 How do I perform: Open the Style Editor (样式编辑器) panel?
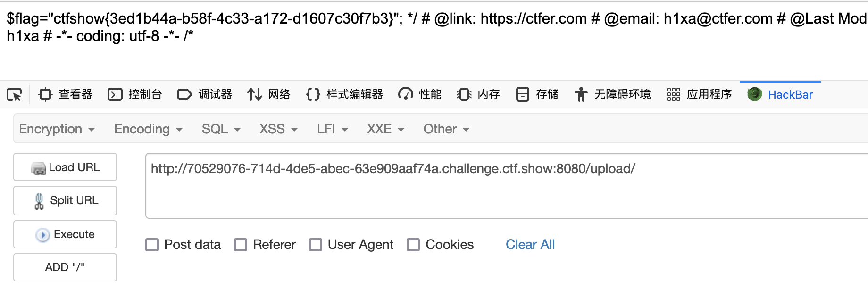pos(344,95)
